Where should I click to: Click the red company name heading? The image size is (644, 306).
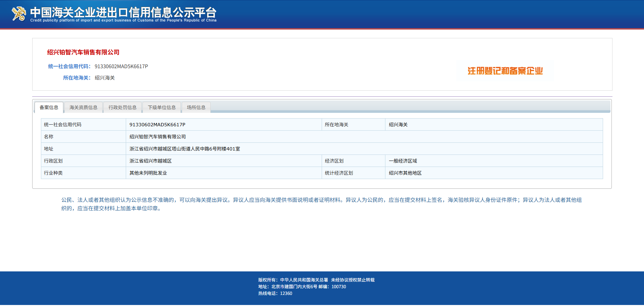pyautogui.click(x=83, y=52)
